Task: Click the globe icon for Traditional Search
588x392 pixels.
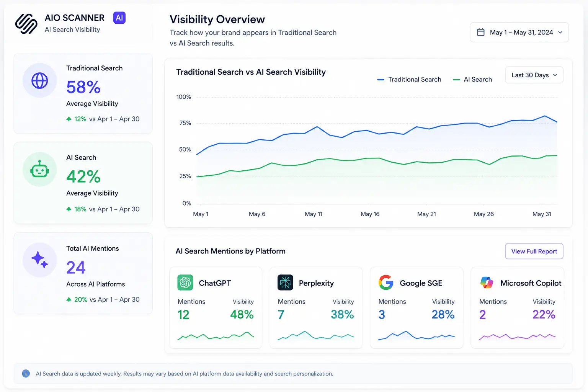Action: pyautogui.click(x=40, y=81)
